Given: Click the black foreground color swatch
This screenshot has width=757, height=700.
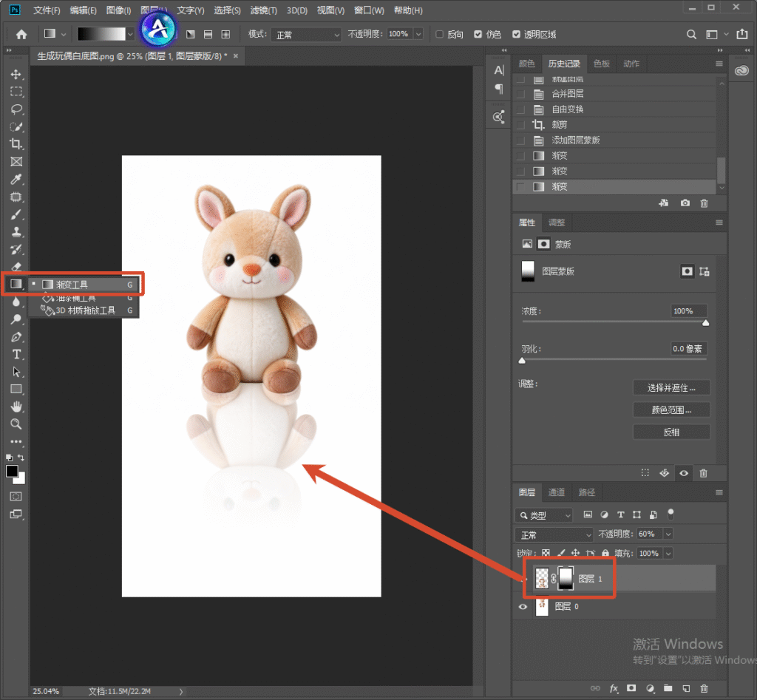Looking at the screenshot, I should click(12, 471).
